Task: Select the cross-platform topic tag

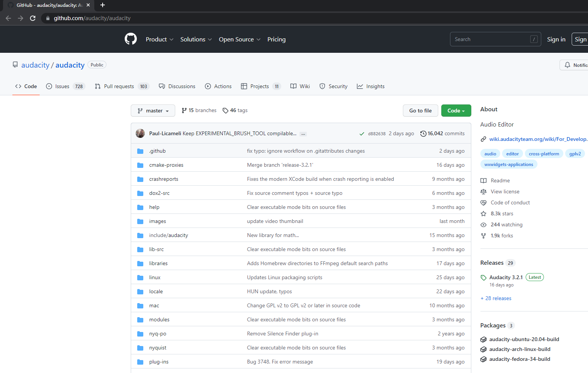Action: 544,154
